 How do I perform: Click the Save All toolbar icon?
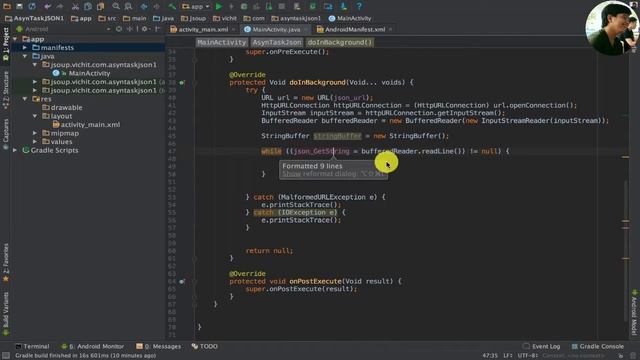click(19, 6)
